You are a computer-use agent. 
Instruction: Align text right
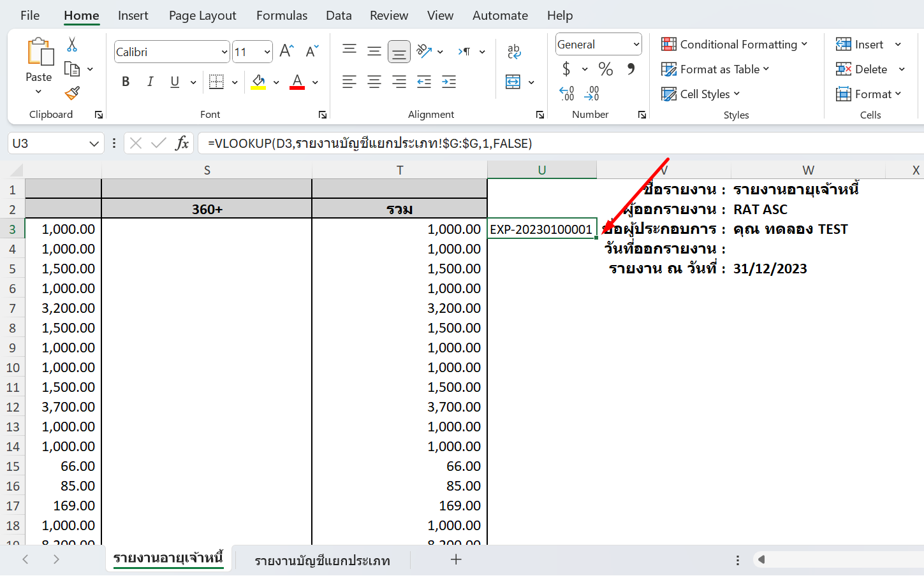coord(399,82)
